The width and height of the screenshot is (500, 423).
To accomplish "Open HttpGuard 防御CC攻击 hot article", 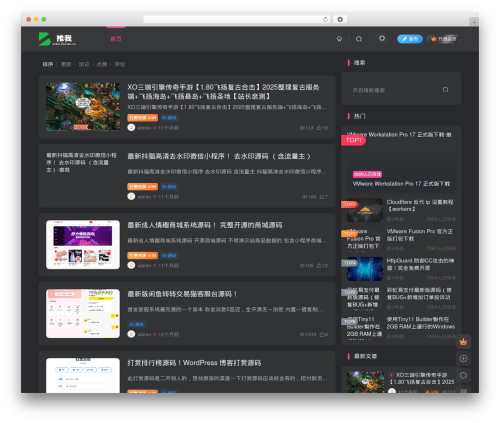I will click(420, 264).
